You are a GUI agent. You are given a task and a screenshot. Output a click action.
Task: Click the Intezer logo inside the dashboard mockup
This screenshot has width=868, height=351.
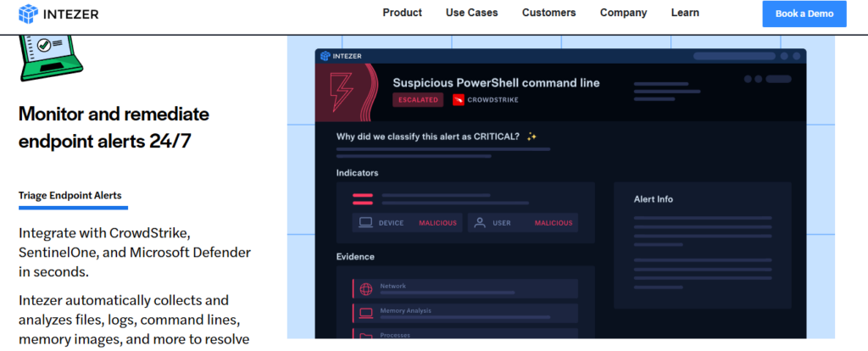pos(341,56)
